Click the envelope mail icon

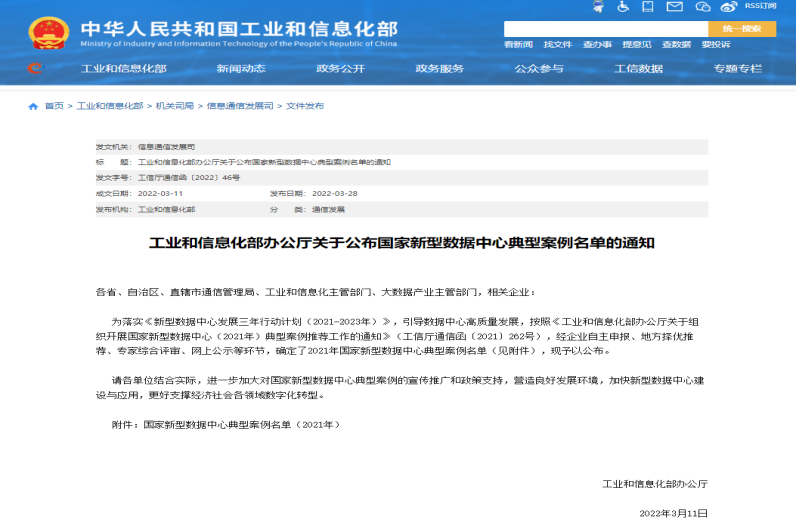click(x=675, y=7)
